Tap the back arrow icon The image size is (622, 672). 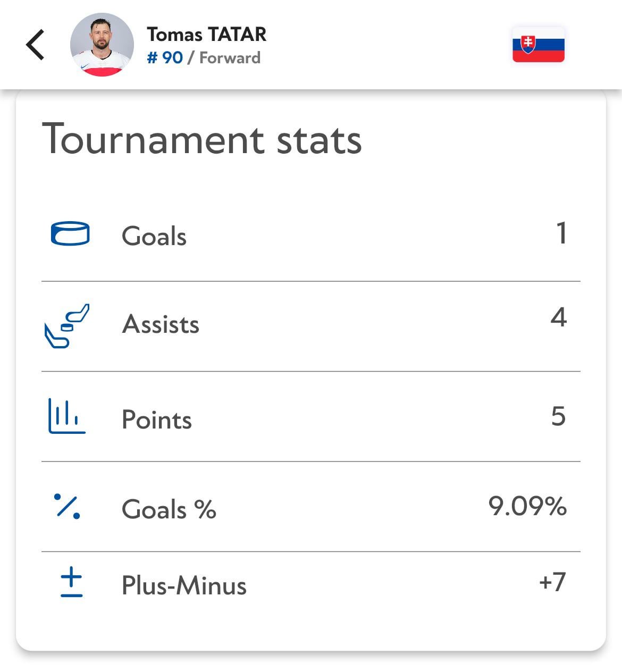35,45
